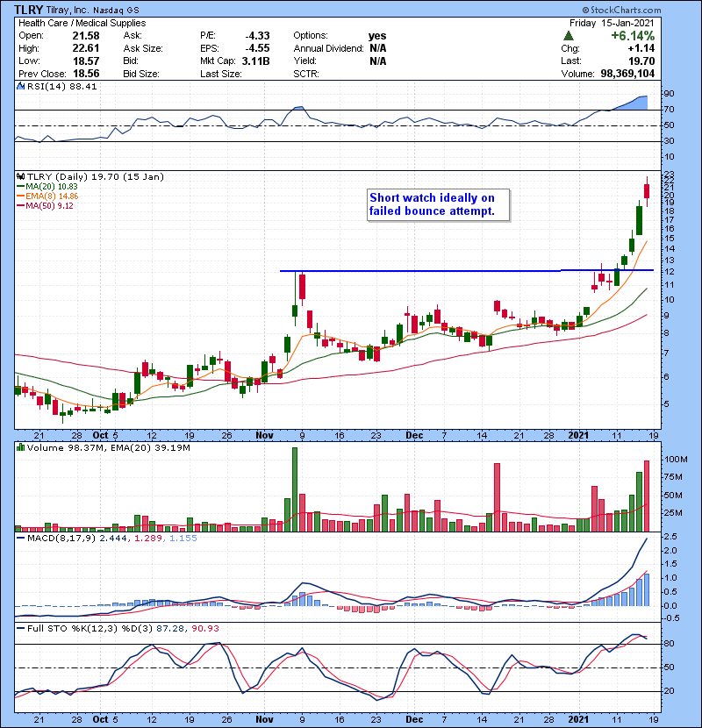Click the +6.14% percent change value

point(633,36)
